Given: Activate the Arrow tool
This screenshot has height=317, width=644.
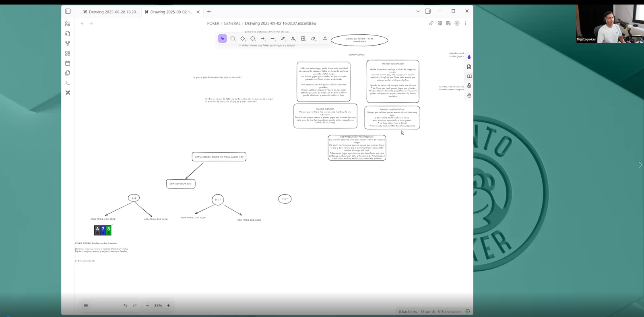Looking at the screenshot, I should click(x=263, y=39).
